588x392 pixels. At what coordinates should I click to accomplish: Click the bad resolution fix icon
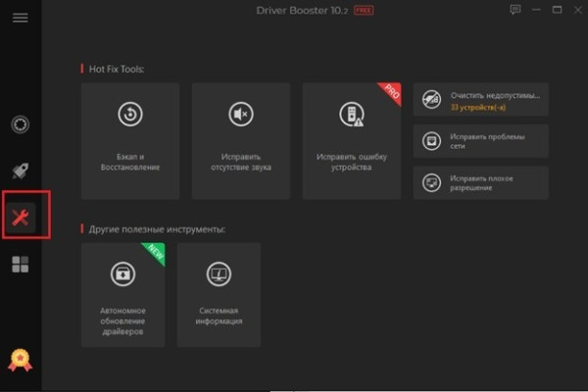pyautogui.click(x=431, y=183)
